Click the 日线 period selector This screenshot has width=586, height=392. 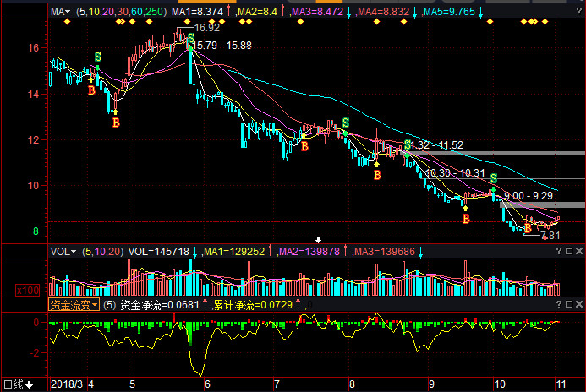(x=18, y=384)
